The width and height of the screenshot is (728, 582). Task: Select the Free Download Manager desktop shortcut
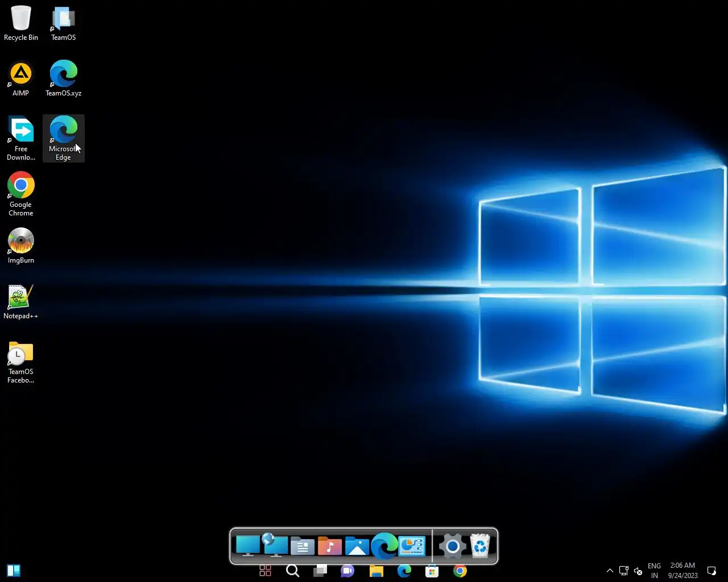(21, 139)
